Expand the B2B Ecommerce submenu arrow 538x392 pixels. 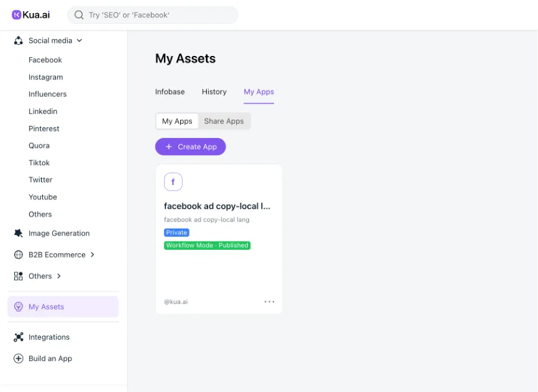[x=93, y=255]
